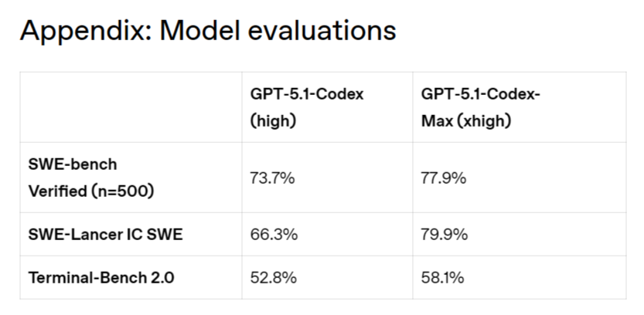Select the "Terminal-Bench 2.0" row label
This screenshot has height=315, width=644.
[101, 278]
